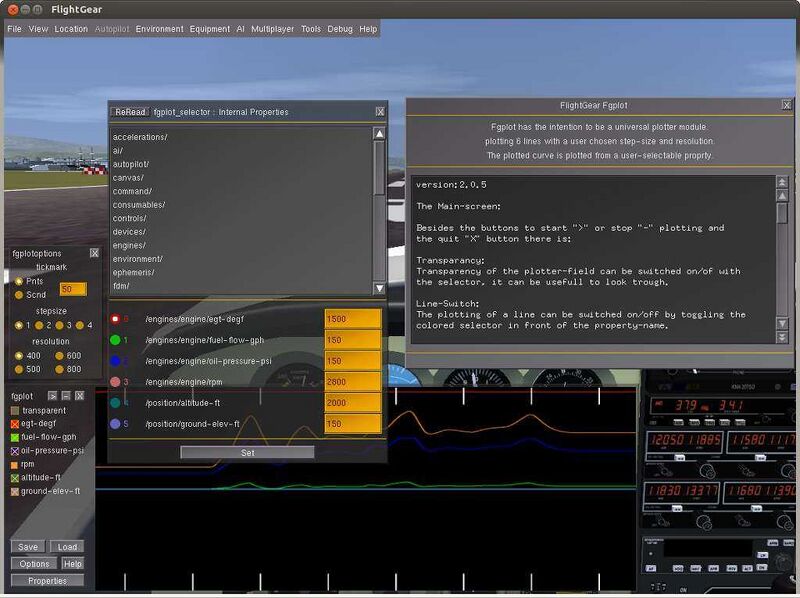Click the ReRead button
The image size is (800, 598).
click(x=130, y=112)
